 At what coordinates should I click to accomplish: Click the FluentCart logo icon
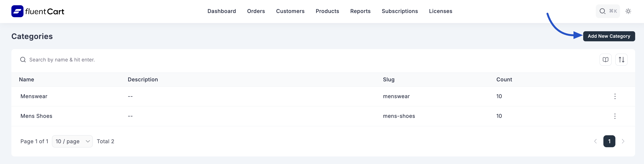pyautogui.click(x=17, y=11)
